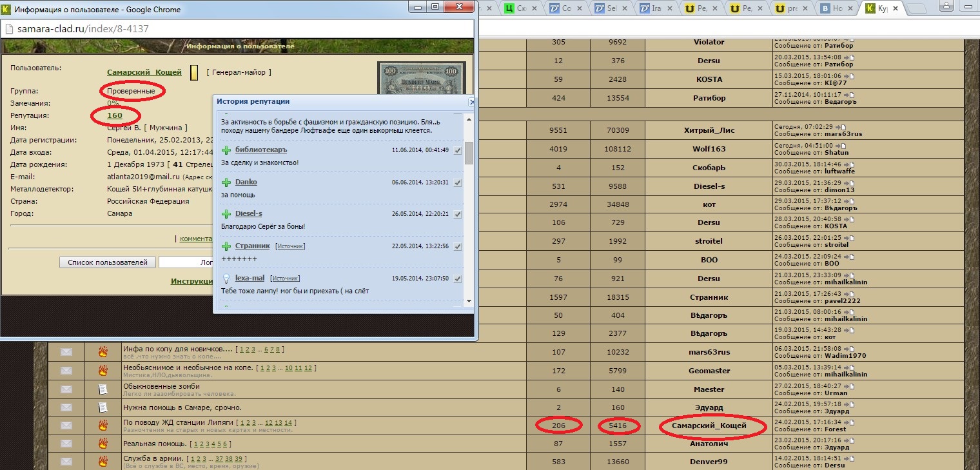Click the fire icon for Необъяснимое и необычное thread
This screenshot has height=470, width=980.
pos(103,371)
